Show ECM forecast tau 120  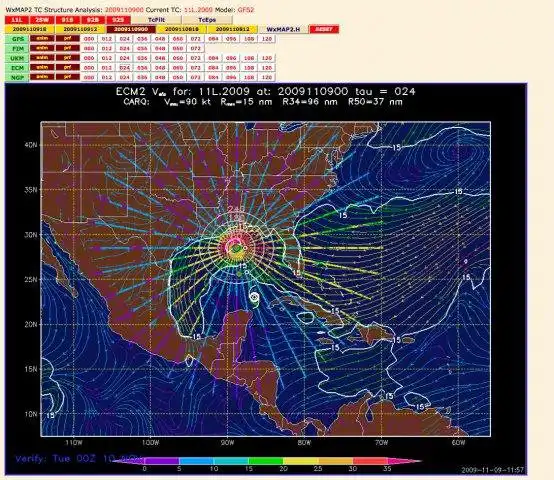267,67
